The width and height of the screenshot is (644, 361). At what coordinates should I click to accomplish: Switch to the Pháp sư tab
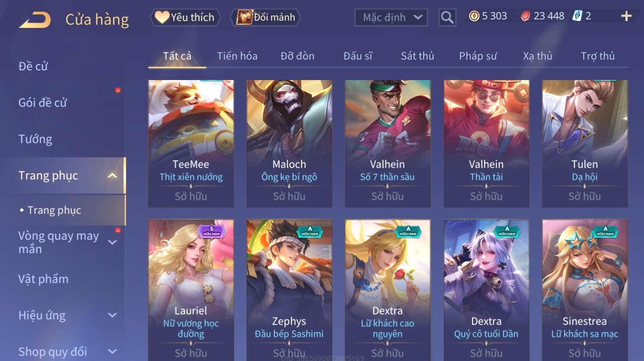point(478,56)
